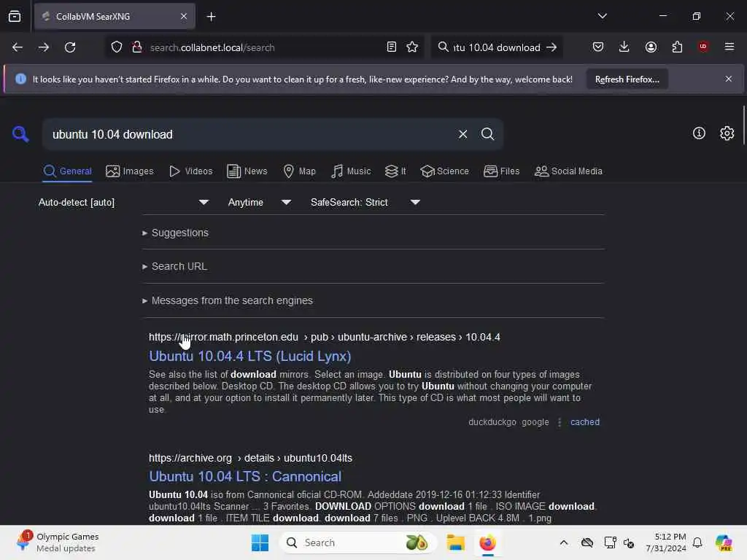Image resolution: width=747 pixels, height=560 pixels.
Task: Click the Firefox forward arrow
Action: coord(43,47)
